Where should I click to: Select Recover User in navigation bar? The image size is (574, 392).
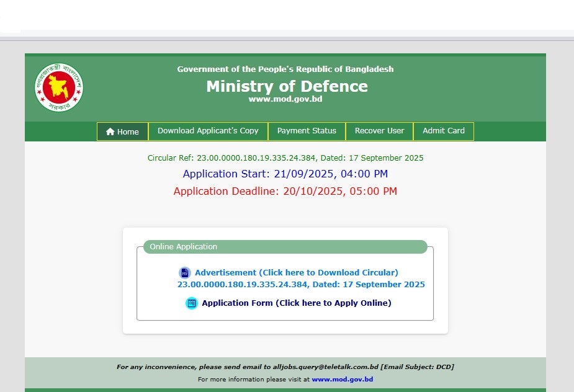pos(379,131)
